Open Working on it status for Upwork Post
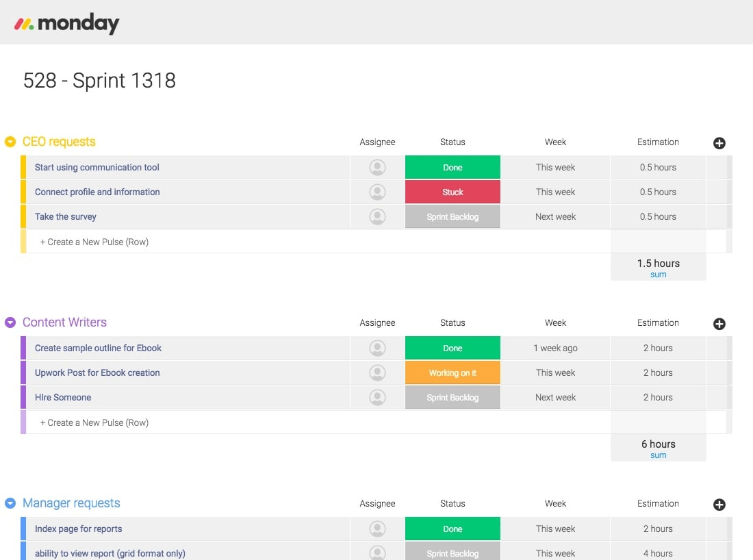The width and height of the screenshot is (753, 560). [452, 372]
